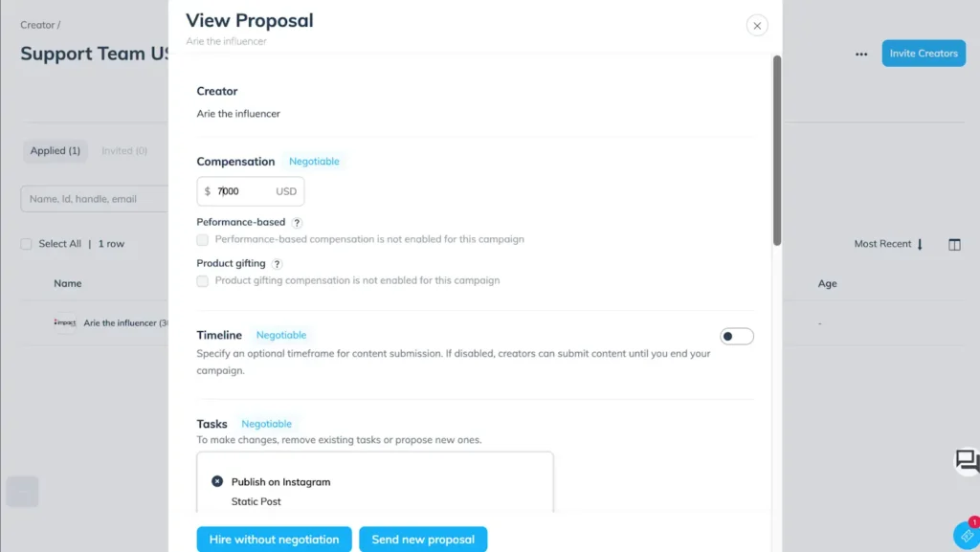Screen dimensions: 980x552
Task: Click Hire without negotiation button
Action: point(274,540)
